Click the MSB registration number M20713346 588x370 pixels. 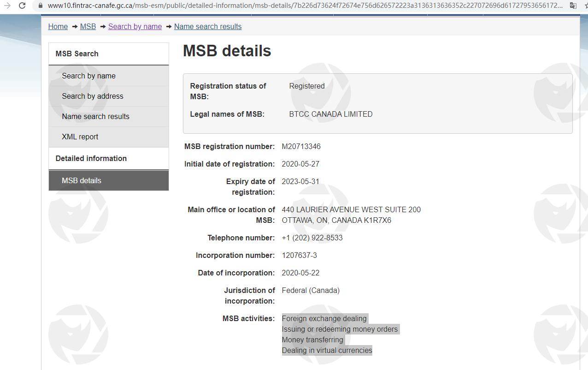point(301,147)
